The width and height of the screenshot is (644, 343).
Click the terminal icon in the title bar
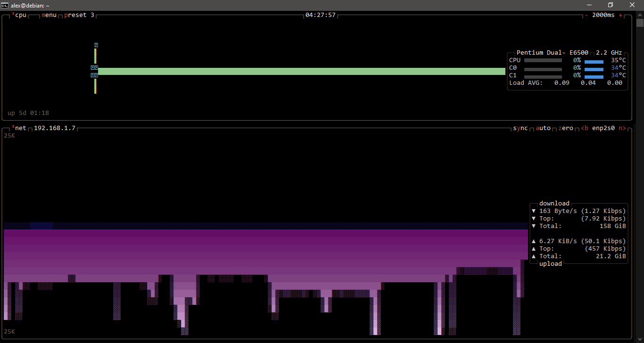click(x=5, y=5)
